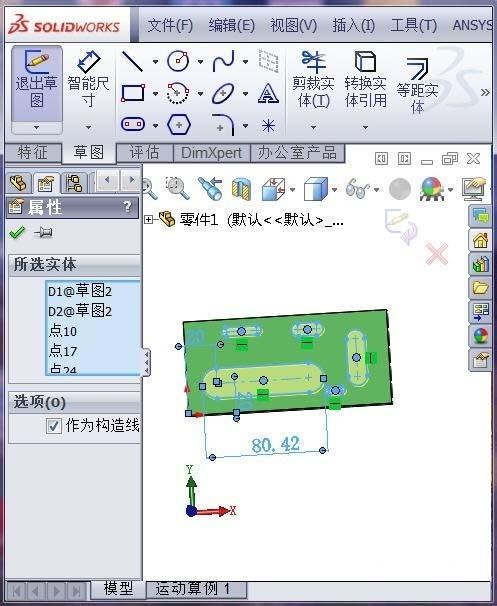Click Offset Entities (等距实体) tool

pyautogui.click(x=417, y=85)
